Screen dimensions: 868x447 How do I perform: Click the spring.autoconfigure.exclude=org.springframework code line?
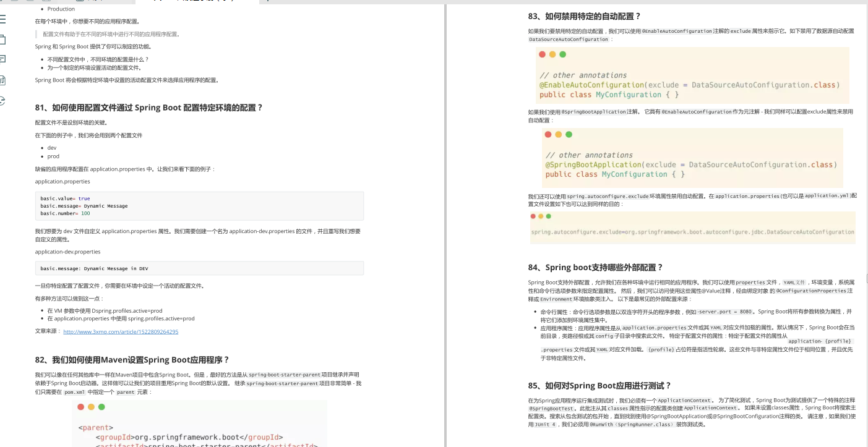pyautogui.click(x=692, y=232)
